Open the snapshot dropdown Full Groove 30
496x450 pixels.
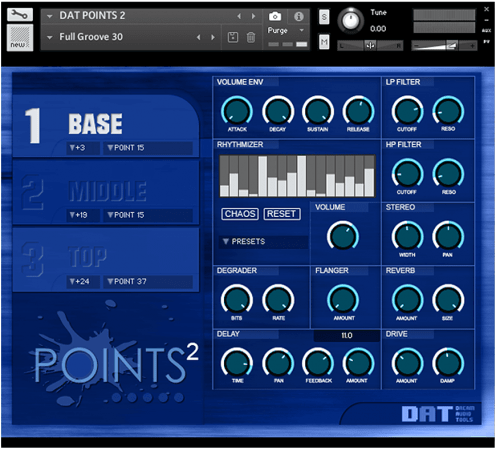(50, 37)
